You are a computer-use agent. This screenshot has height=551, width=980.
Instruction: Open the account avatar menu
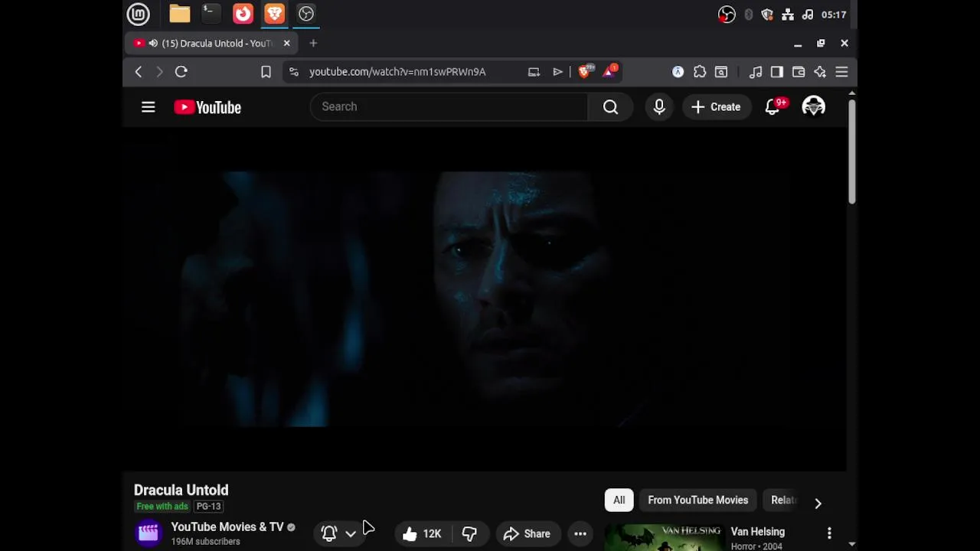pos(813,107)
